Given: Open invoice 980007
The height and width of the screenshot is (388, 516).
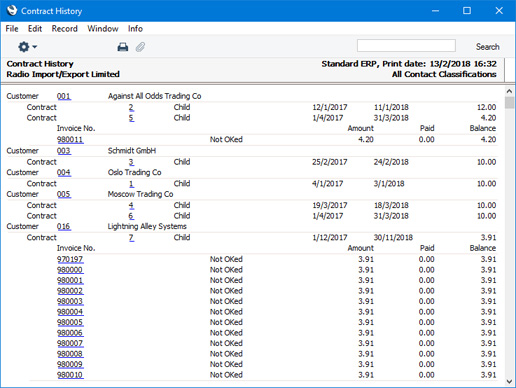Looking at the screenshot, I should tap(70, 343).
